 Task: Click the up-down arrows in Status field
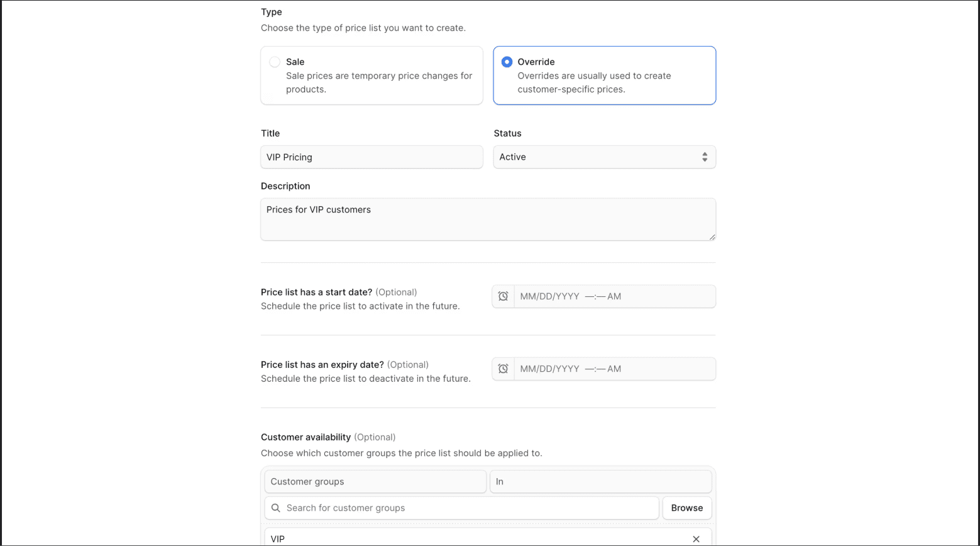[705, 157]
